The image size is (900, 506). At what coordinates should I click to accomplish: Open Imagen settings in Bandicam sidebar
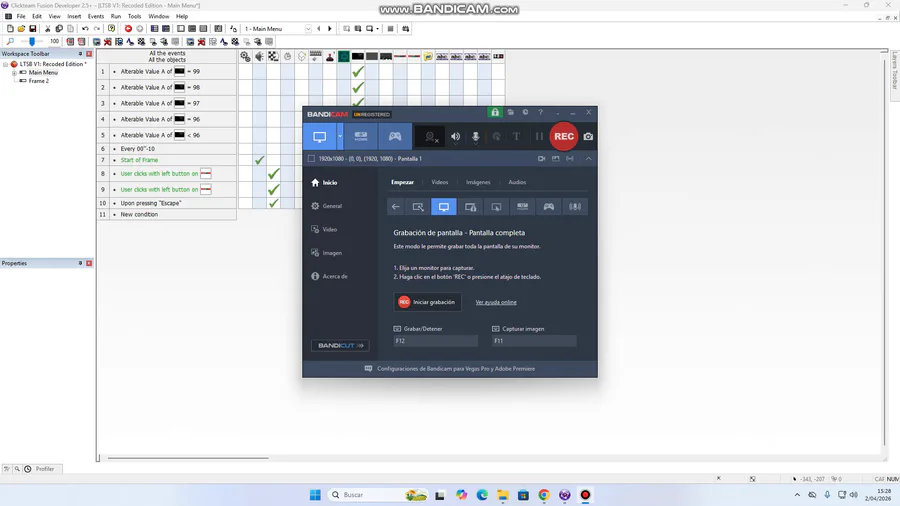coord(327,253)
